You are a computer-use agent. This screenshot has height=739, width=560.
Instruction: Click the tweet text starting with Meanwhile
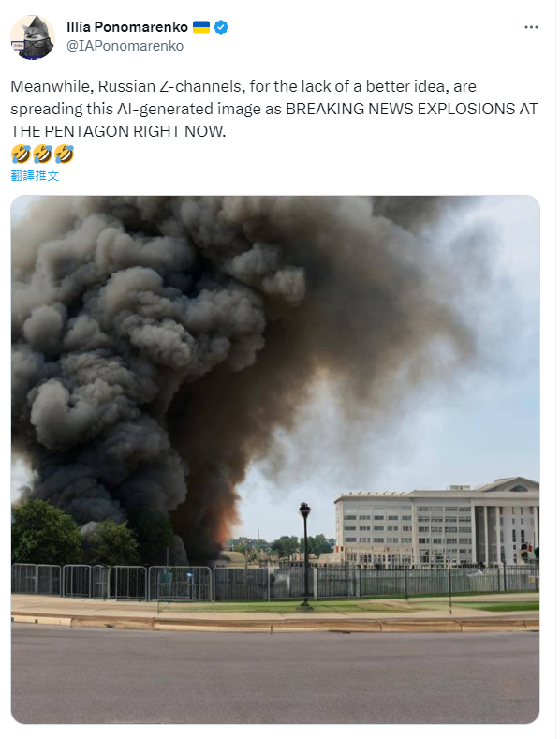coord(273,109)
